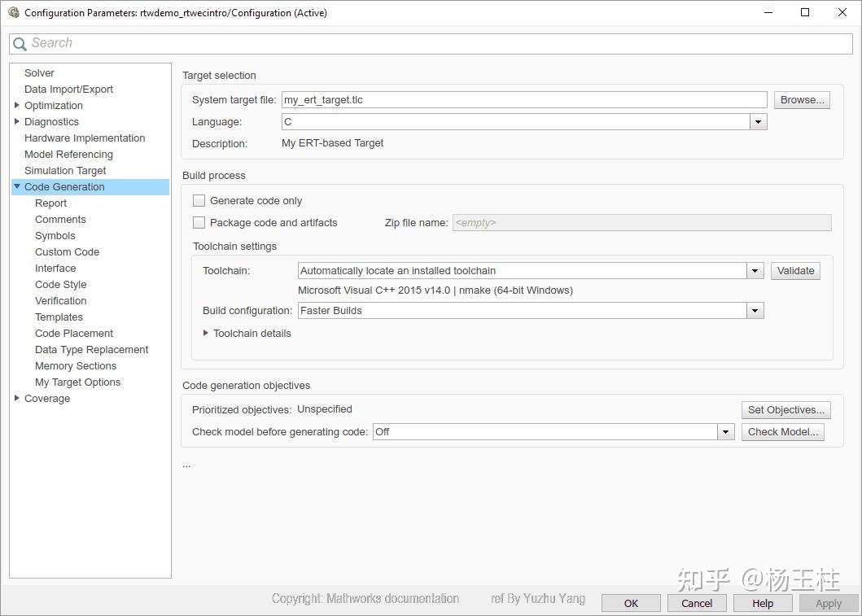Screen dimensions: 862x616
Task: Open the Code Style pane
Action: coord(60,285)
